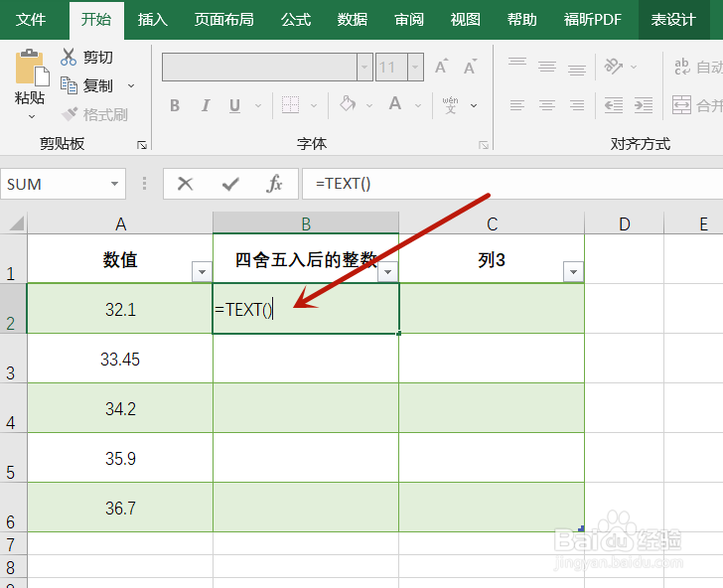Image resolution: width=723 pixels, height=588 pixels.
Task: Switch to the 福昕PDF tab
Action: pyautogui.click(x=593, y=20)
